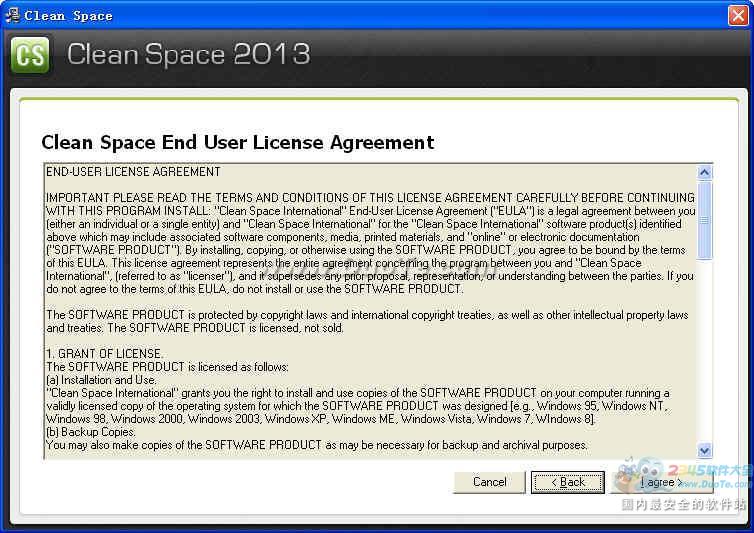754x533 pixels.
Task: Accept the license with I agree >
Action: pyautogui.click(x=662, y=482)
